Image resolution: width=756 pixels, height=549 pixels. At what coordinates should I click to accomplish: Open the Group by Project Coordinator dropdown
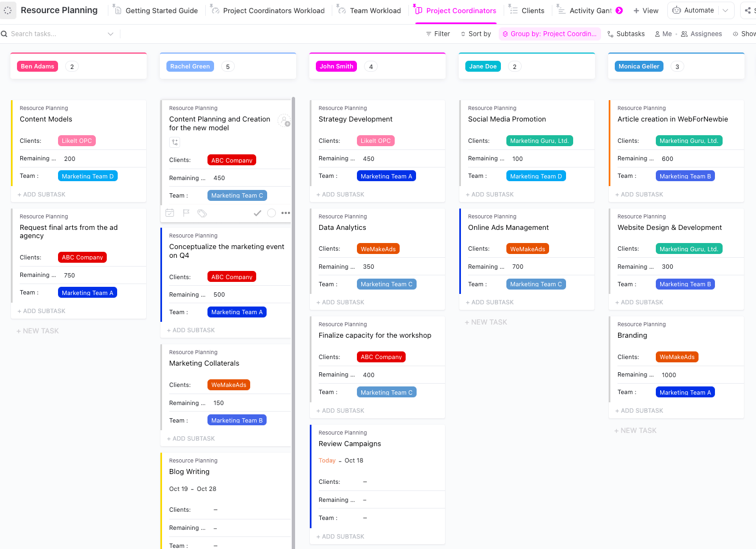550,34
